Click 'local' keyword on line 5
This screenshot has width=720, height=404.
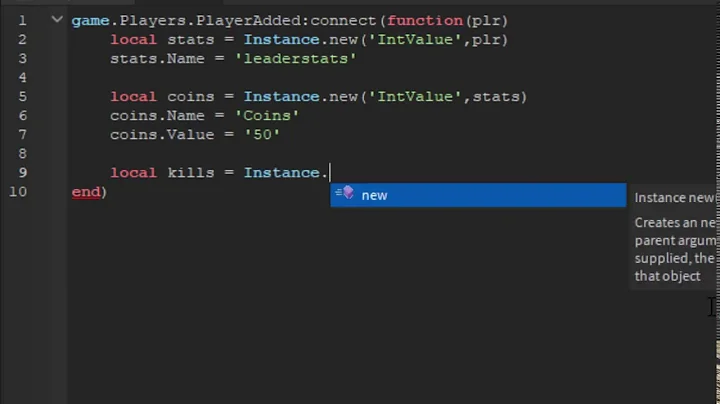click(x=133, y=97)
